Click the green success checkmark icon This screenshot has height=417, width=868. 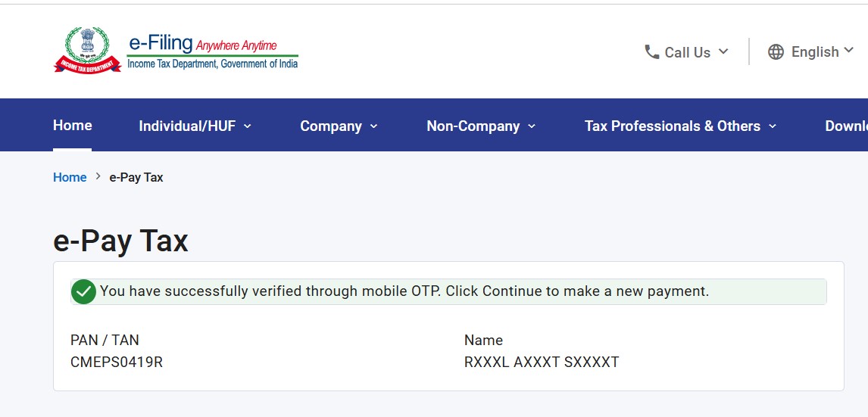83,291
